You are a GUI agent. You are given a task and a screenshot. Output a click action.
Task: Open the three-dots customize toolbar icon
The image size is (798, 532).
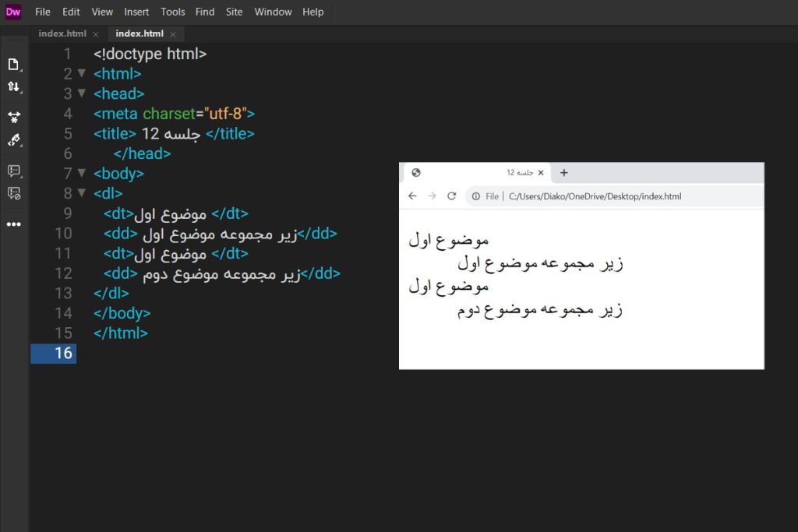(14, 224)
